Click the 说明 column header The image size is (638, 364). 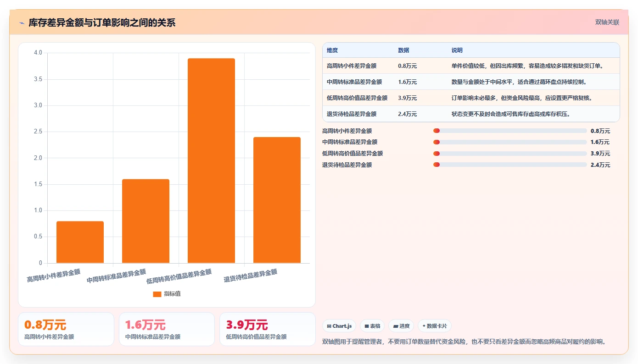[457, 50]
